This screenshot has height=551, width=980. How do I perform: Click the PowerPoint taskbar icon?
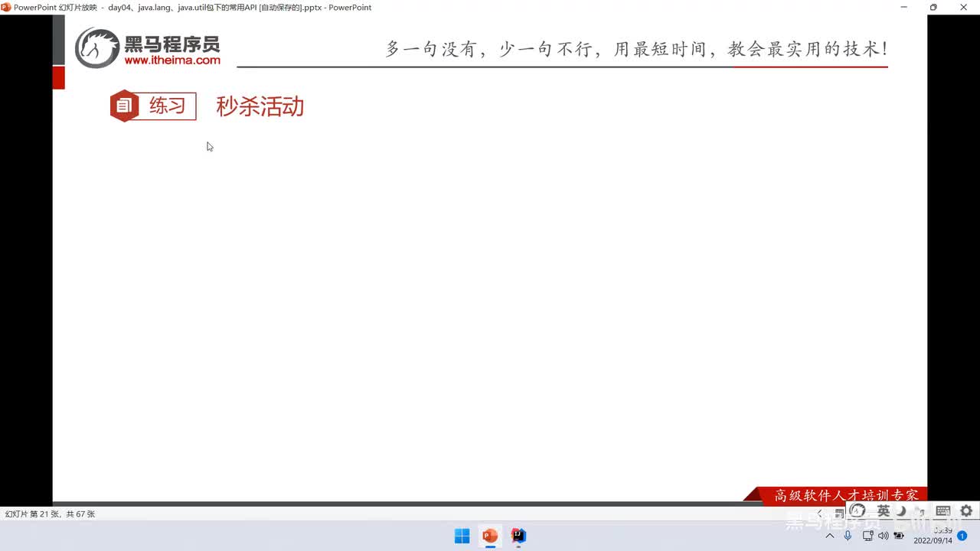tap(490, 536)
